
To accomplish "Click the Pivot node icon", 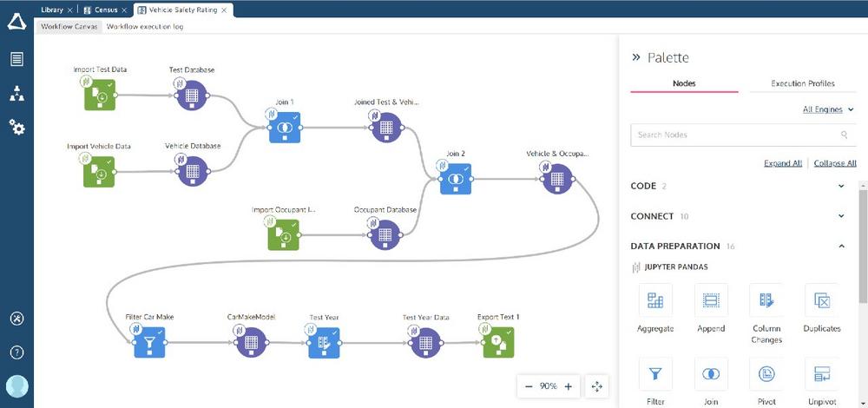I will (766, 373).
